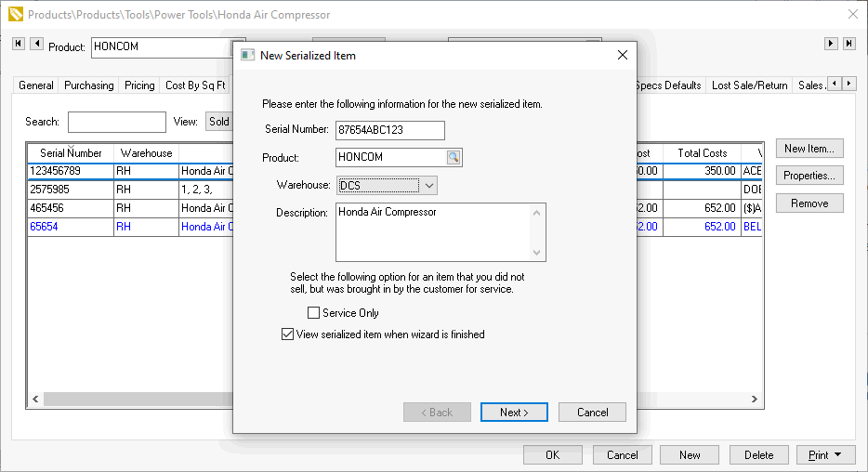Sort by Total Costs column header
This screenshot has width=868, height=472.
coord(702,153)
